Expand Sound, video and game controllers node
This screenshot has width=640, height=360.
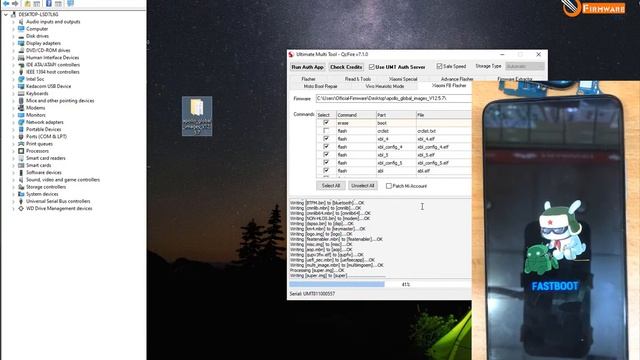(13, 180)
